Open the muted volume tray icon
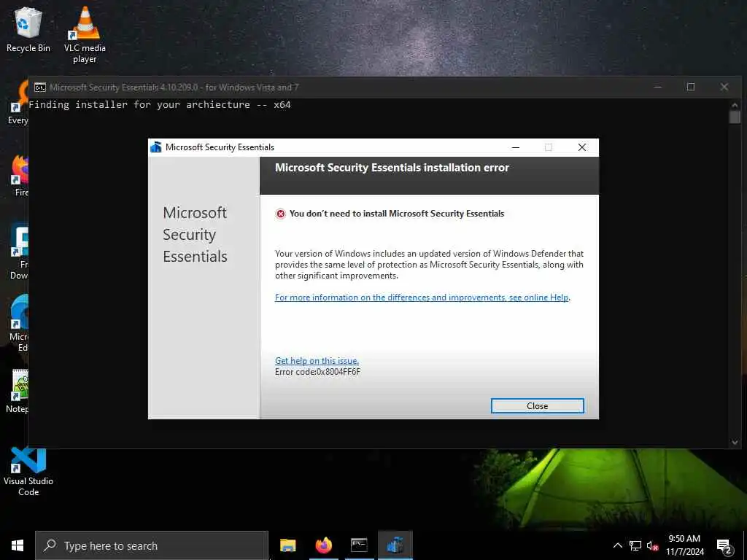Screen dimensions: 747x560 653,545
